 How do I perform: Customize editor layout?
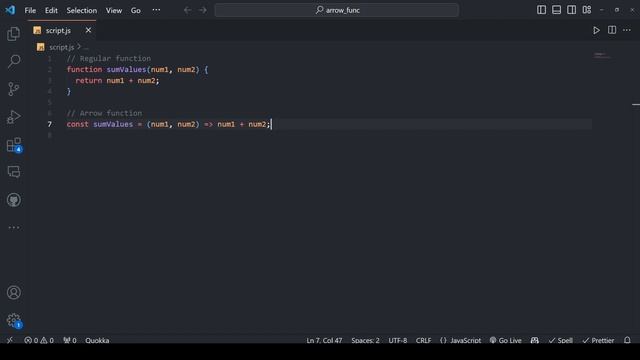pyautogui.click(x=587, y=10)
